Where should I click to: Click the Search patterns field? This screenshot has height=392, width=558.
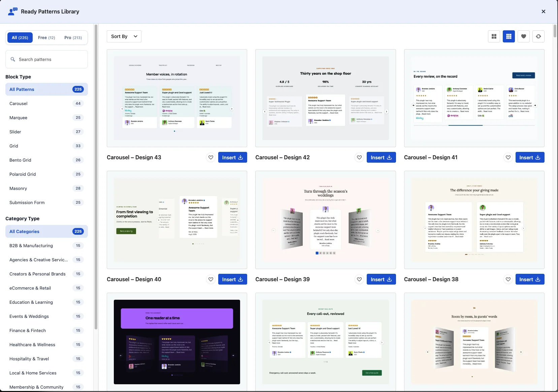click(x=46, y=59)
